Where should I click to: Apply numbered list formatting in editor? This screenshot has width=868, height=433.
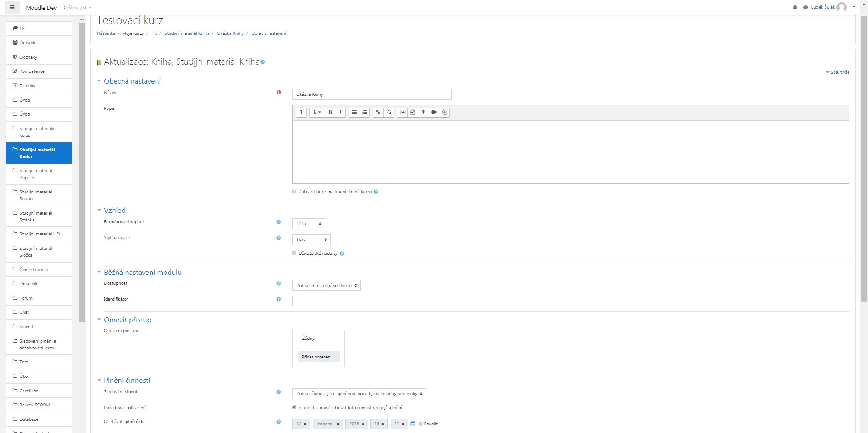coord(365,113)
